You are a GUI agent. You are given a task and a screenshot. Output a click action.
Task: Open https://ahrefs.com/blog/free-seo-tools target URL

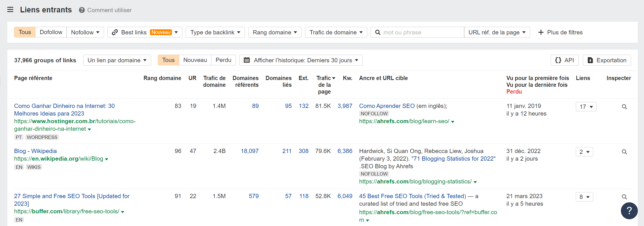pos(428,216)
